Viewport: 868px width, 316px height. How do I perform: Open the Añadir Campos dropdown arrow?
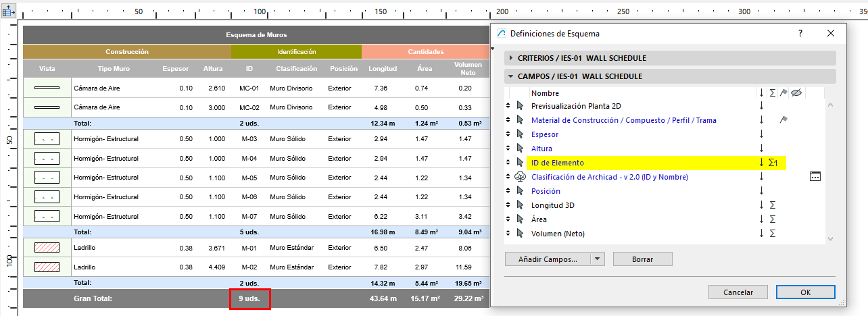pos(597,259)
